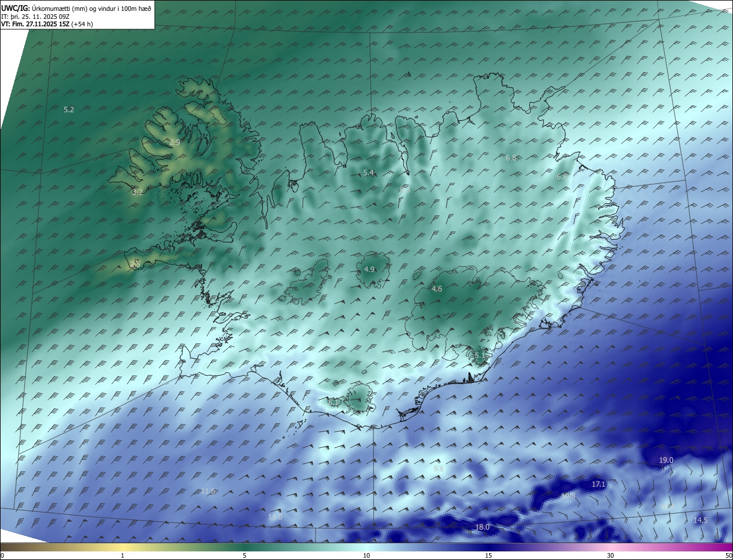Screen dimensions: 733x560
Task: Click the 3.2 value on the southwestern Westfjords
Action: 137,192
